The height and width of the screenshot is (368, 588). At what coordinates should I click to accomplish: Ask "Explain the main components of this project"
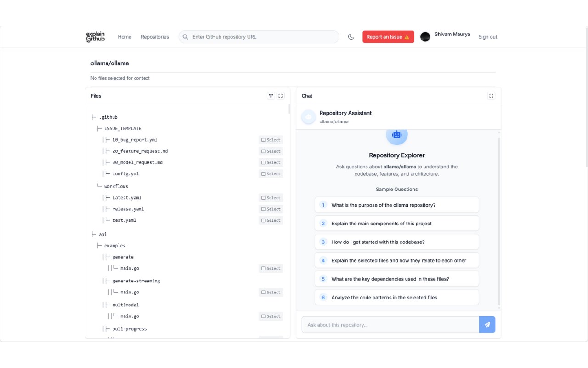point(397,224)
